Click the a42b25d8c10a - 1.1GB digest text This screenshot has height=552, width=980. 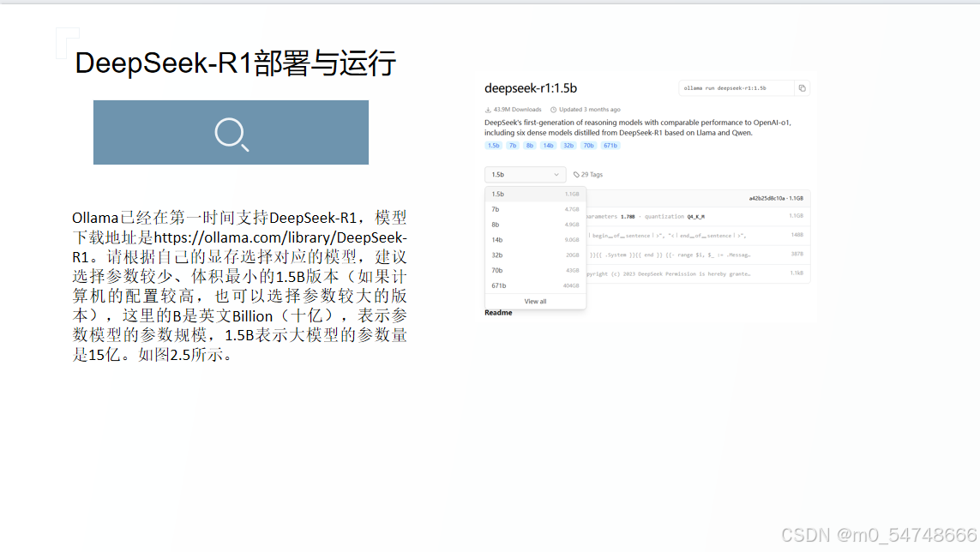(x=776, y=198)
